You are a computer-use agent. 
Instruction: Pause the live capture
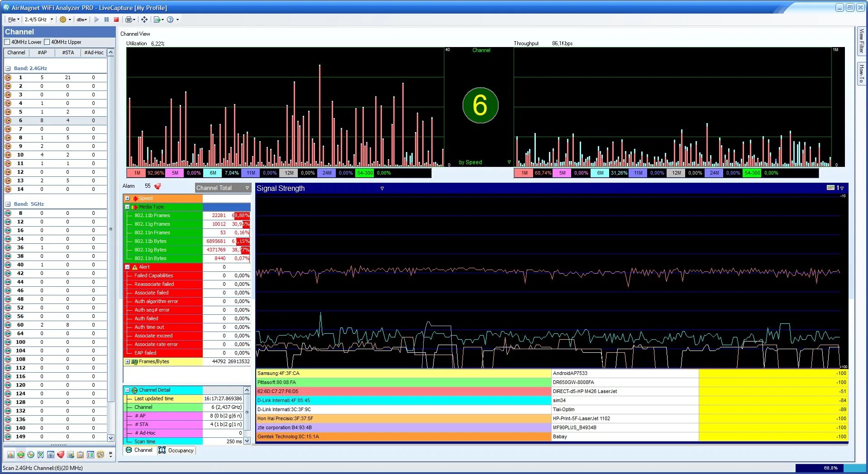pos(106,19)
